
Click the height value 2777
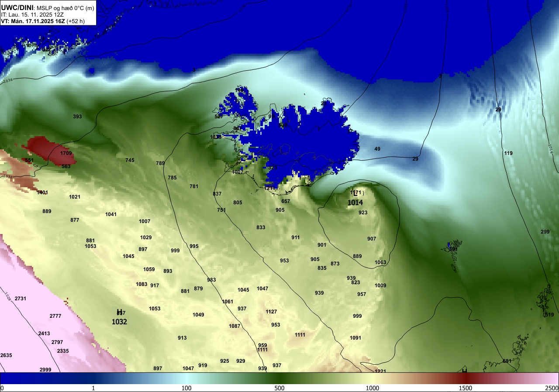pyautogui.click(x=55, y=316)
